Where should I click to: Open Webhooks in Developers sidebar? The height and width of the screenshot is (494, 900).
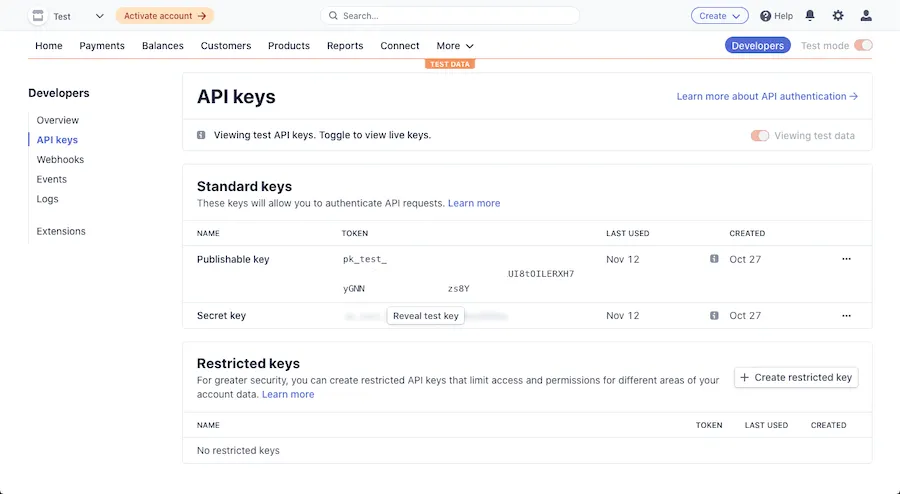(x=60, y=160)
